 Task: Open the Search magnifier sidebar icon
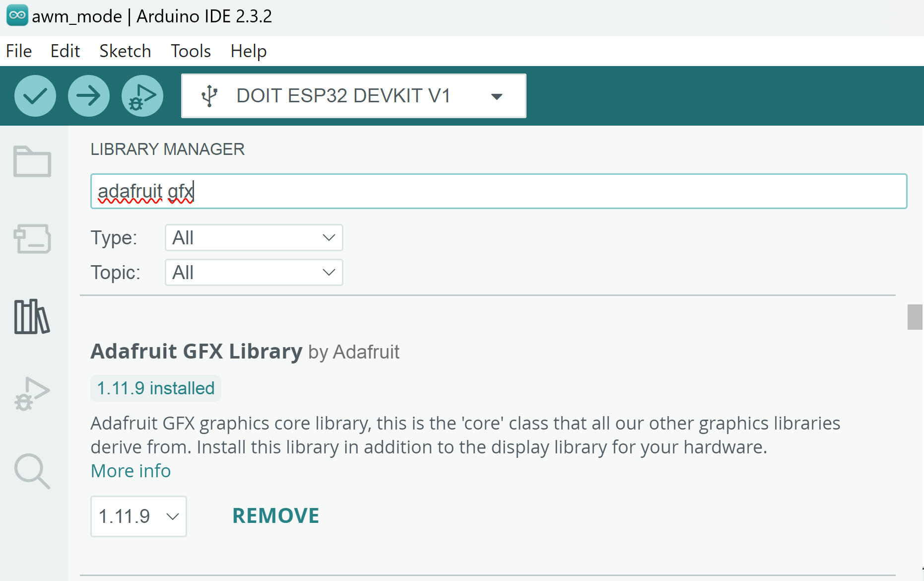click(32, 471)
